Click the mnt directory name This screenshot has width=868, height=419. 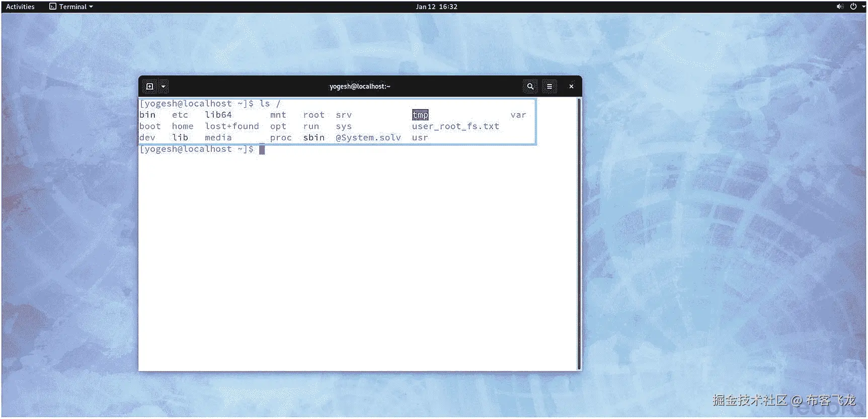278,115
